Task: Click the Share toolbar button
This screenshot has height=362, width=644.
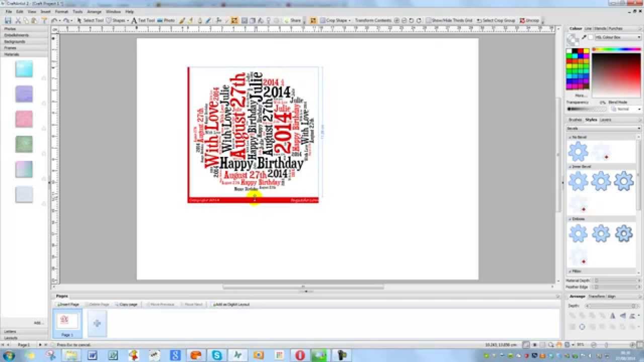Action: click(292, 21)
